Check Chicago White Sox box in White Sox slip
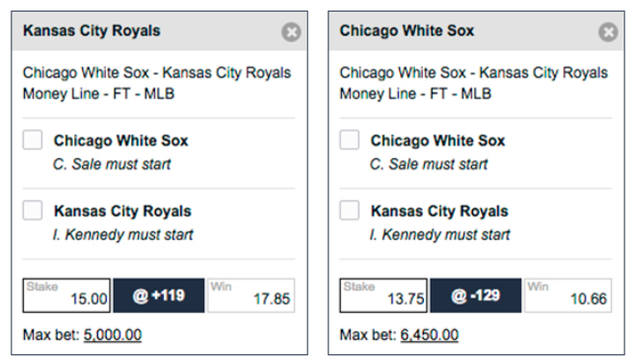 350,140
